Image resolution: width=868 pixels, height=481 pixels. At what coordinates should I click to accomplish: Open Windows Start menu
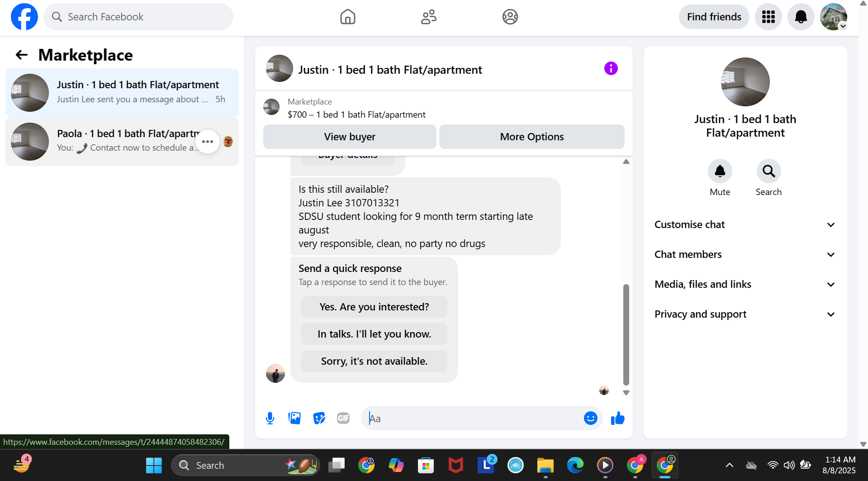pos(154,465)
